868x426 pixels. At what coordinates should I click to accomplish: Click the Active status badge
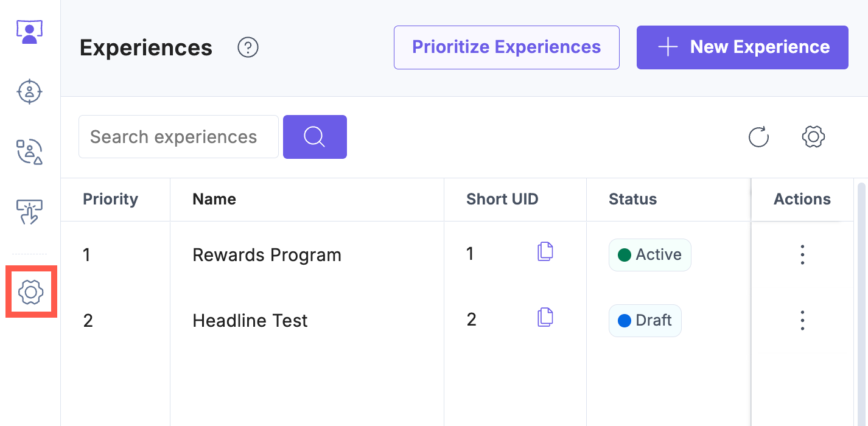pos(650,255)
